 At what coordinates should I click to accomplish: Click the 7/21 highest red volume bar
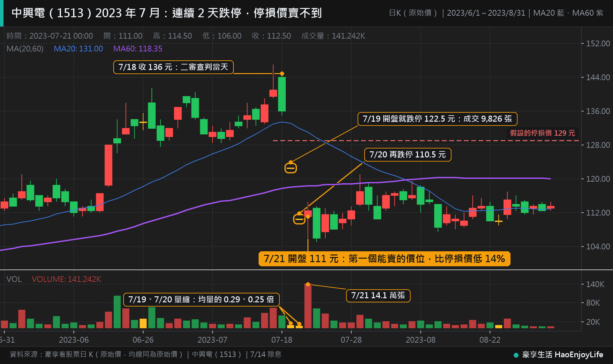click(x=308, y=306)
